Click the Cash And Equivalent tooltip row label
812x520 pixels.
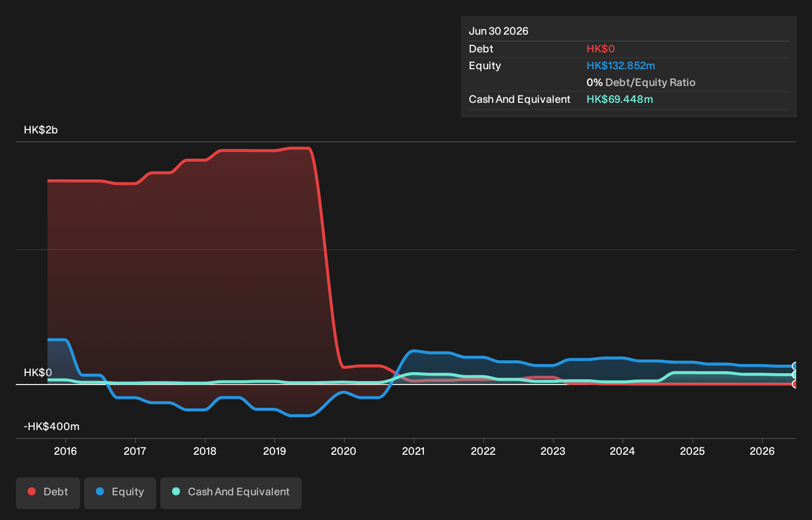[519, 99]
